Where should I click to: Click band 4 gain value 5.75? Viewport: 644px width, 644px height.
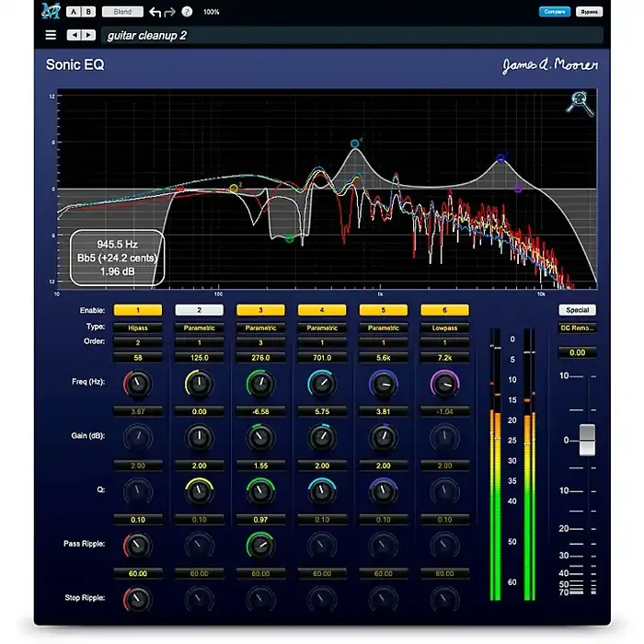[x=322, y=411]
